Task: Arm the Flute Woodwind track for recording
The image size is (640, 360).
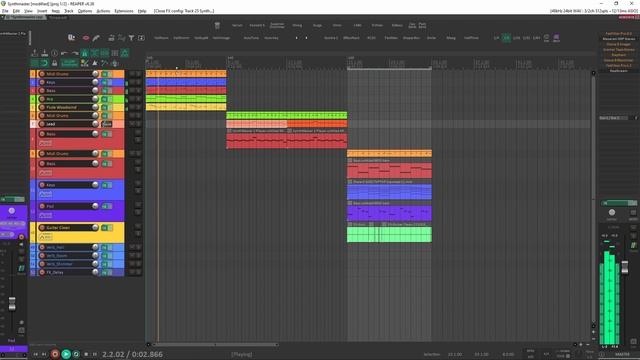Action: click(x=42, y=107)
